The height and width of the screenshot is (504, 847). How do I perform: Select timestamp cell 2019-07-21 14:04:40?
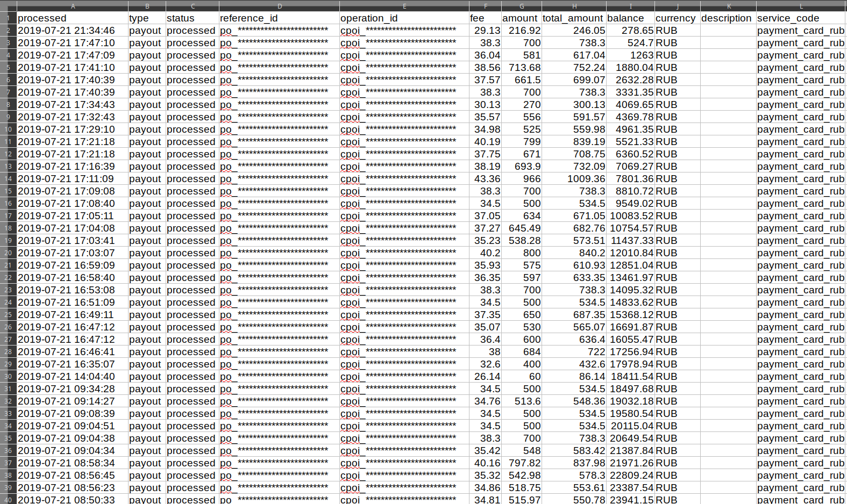click(73, 377)
